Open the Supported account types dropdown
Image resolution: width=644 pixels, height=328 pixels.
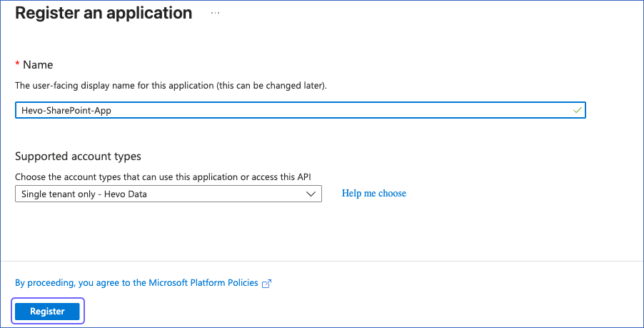[x=168, y=194]
